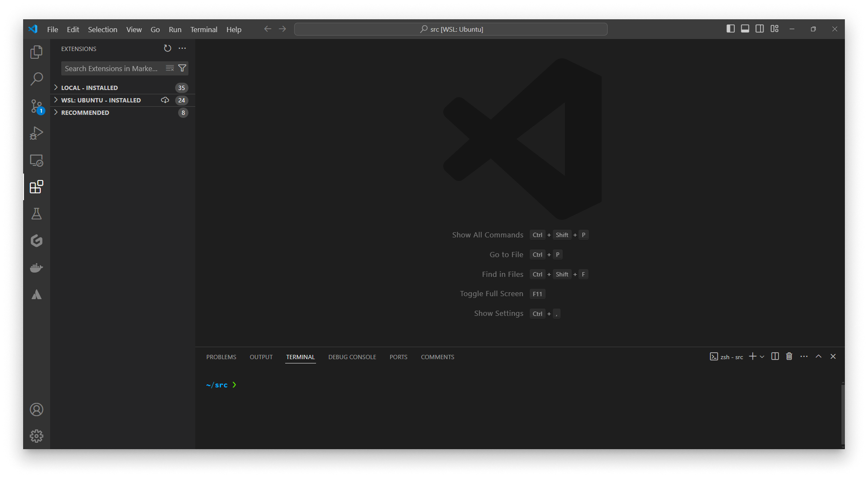This screenshot has height=477, width=868.
Task: Open Source Control with pending change
Action: tap(36, 106)
